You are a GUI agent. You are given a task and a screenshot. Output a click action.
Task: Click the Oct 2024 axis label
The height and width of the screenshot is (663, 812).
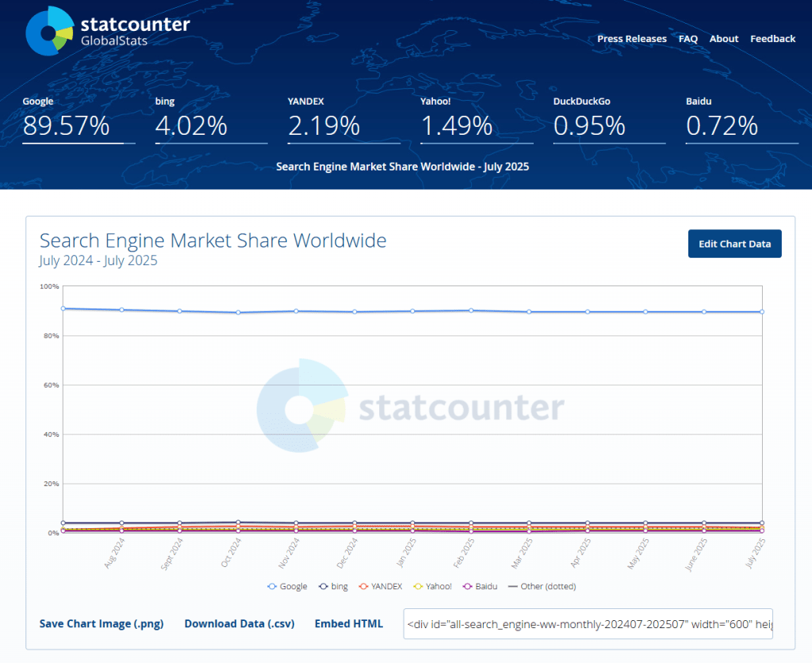pyautogui.click(x=231, y=553)
